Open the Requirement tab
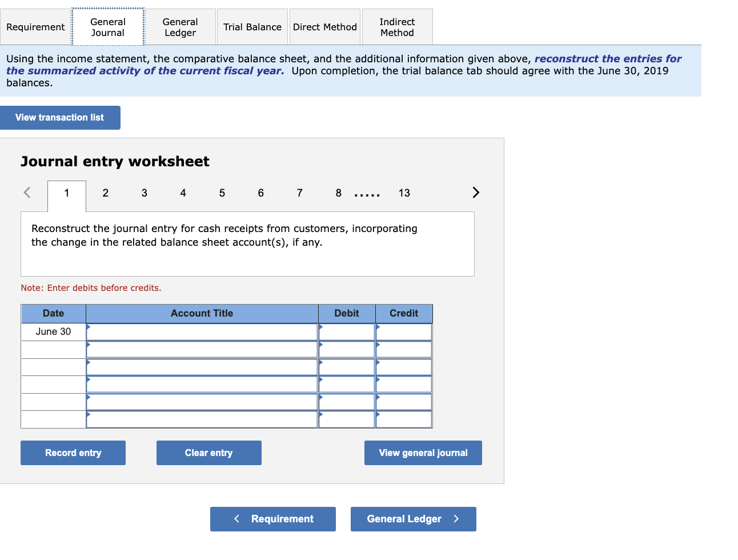The height and width of the screenshot is (560, 738). (35, 27)
